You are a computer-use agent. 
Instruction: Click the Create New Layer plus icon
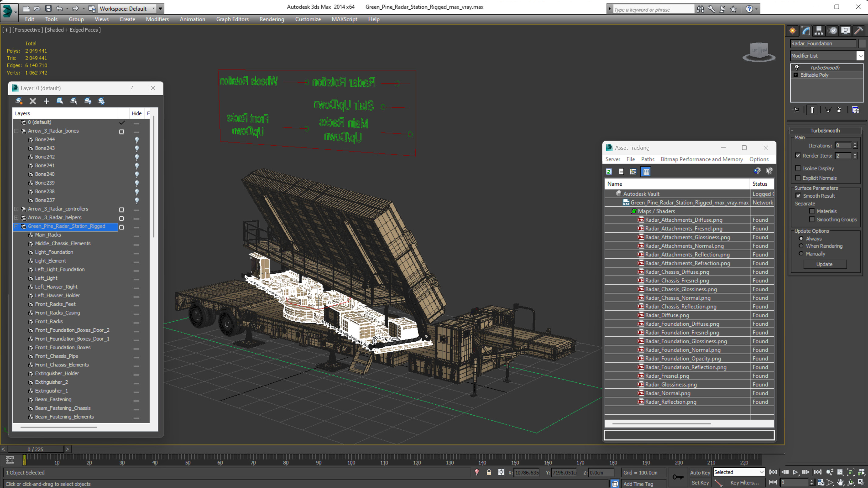tap(47, 101)
